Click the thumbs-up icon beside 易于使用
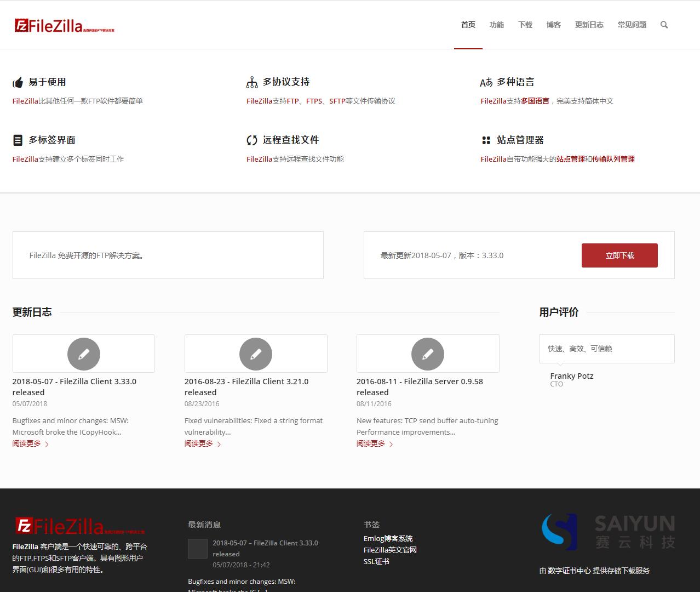 pos(18,82)
